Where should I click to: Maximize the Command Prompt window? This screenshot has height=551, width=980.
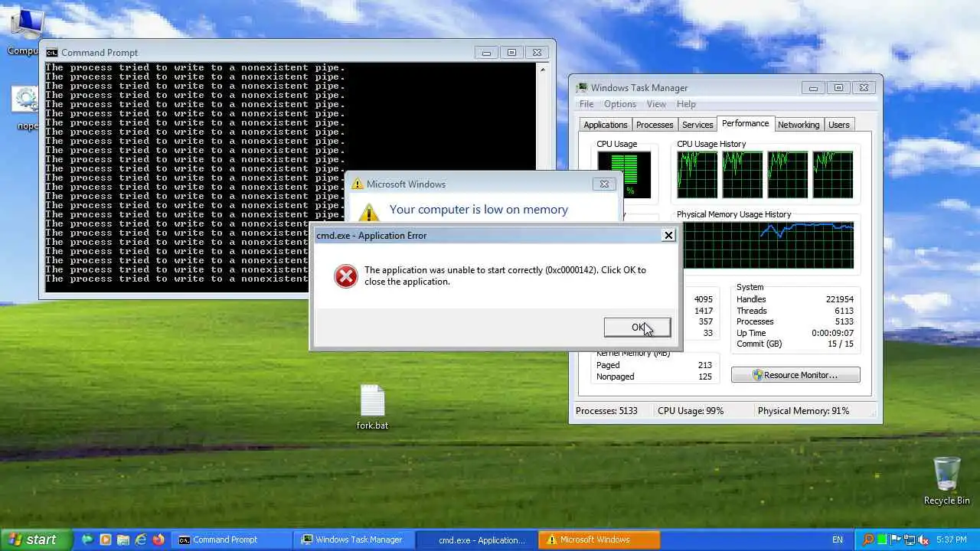[x=511, y=53]
